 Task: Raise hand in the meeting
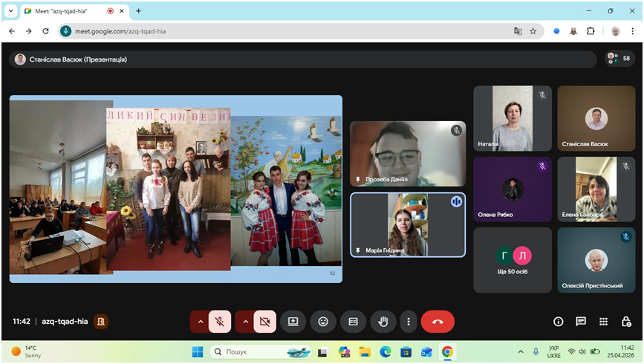[383, 322]
